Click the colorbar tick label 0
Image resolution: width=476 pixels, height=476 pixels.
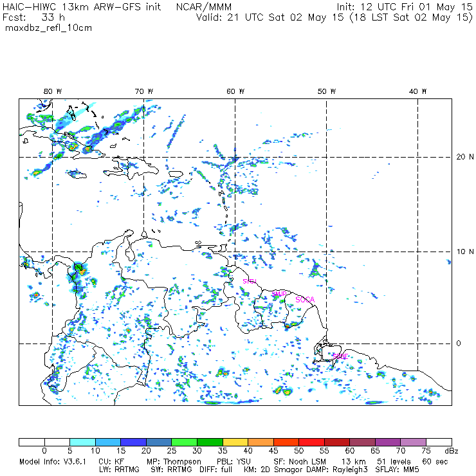(44, 451)
